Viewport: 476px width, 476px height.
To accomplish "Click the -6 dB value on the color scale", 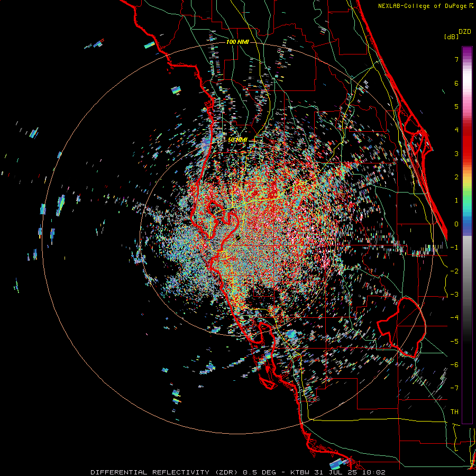I will [454, 365].
